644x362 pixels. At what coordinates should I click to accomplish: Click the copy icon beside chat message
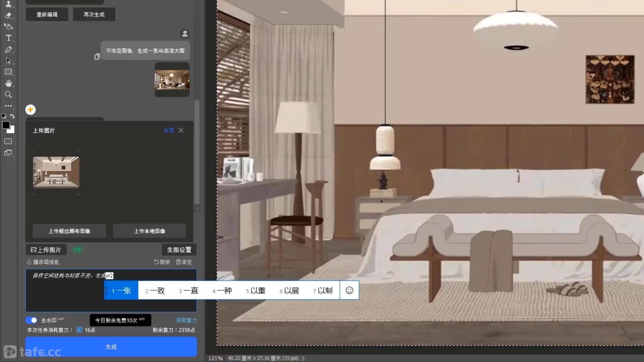coord(97,57)
